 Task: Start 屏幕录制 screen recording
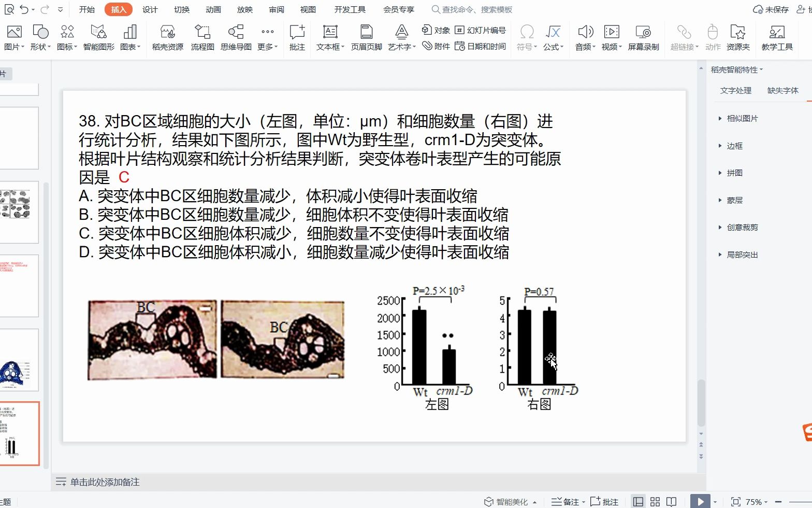643,38
